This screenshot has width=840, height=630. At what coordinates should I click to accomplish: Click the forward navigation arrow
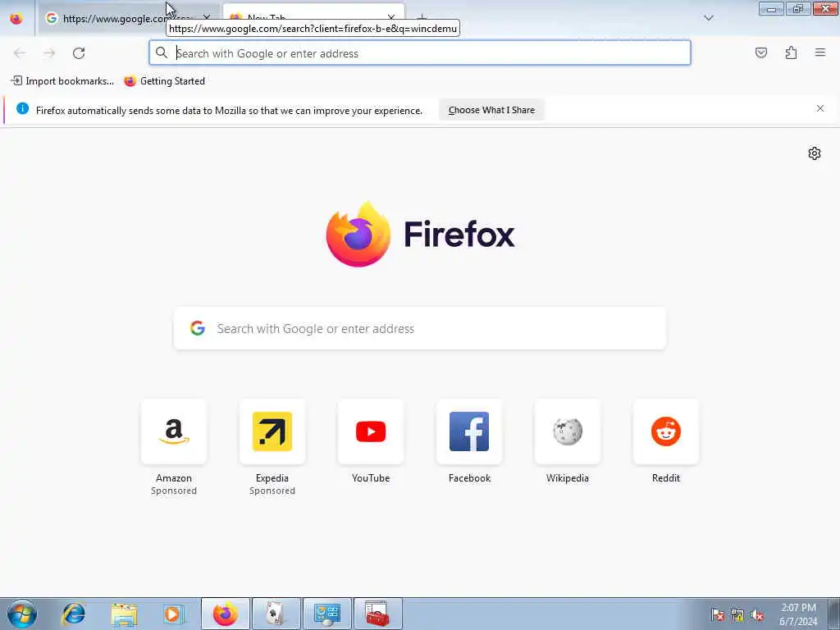(x=49, y=53)
